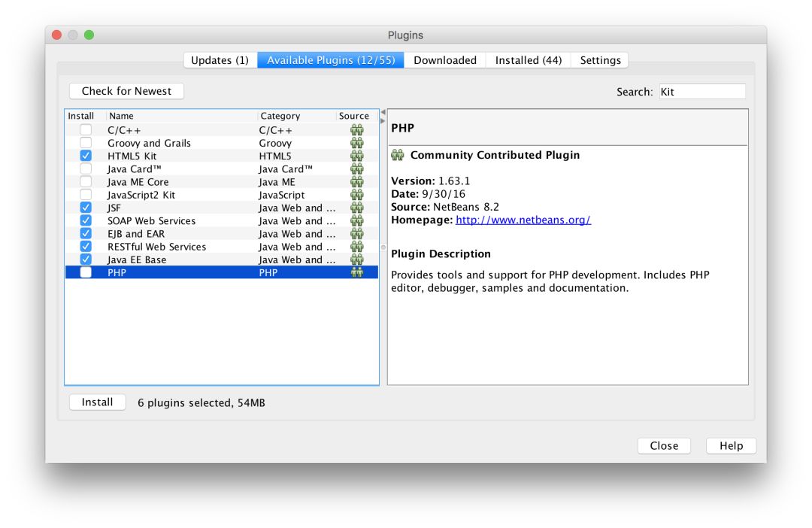Click the source icon for Groovy and Grails
The image size is (812, 528).
click(x=356, y=143)
